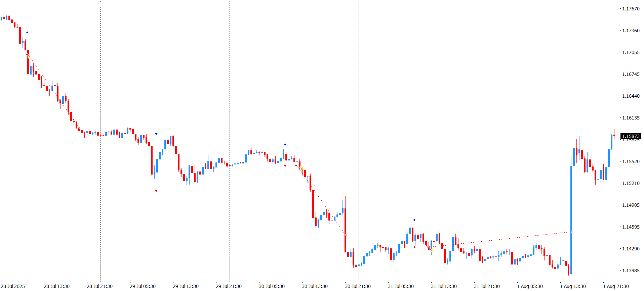Select the 1.17670 price axis label
The height and width of the screenshot is (291, 644).
coord(631,9)
